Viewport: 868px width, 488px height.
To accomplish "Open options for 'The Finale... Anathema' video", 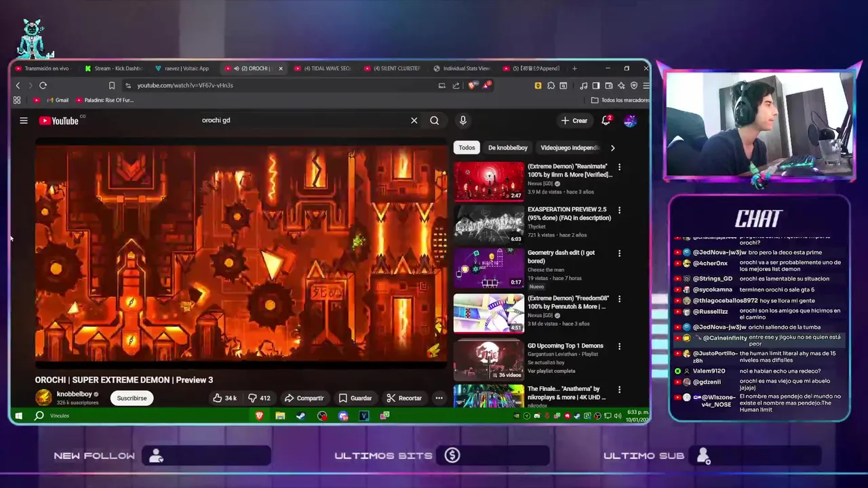I will [x=619, y=390].
